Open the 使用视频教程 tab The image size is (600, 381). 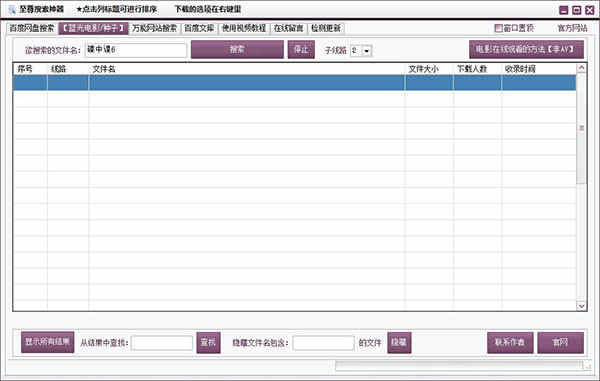(x=244, y=28)
